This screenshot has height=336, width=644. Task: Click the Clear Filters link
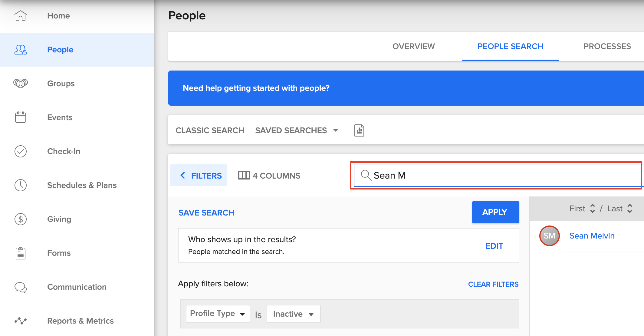(493, 284)
